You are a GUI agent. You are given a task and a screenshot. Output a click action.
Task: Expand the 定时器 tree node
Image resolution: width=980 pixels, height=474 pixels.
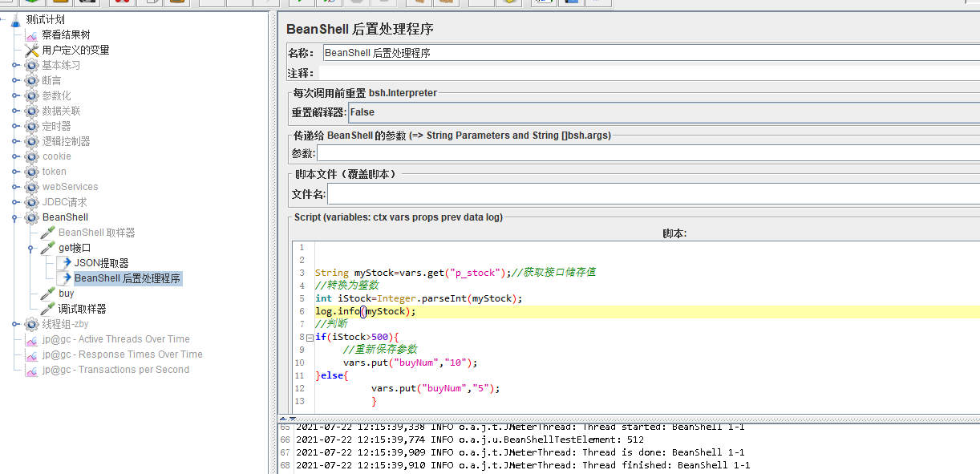[15, 126]
